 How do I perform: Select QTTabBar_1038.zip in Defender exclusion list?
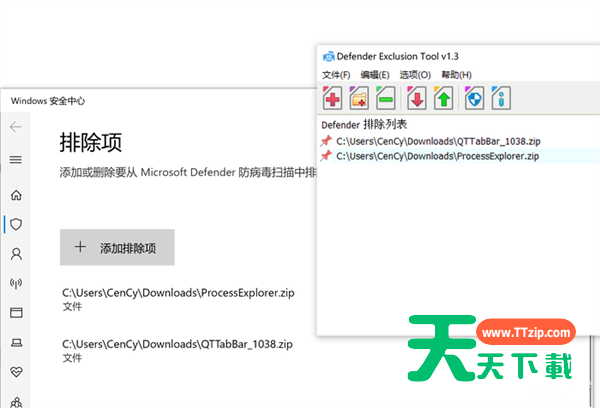[438, 141]
